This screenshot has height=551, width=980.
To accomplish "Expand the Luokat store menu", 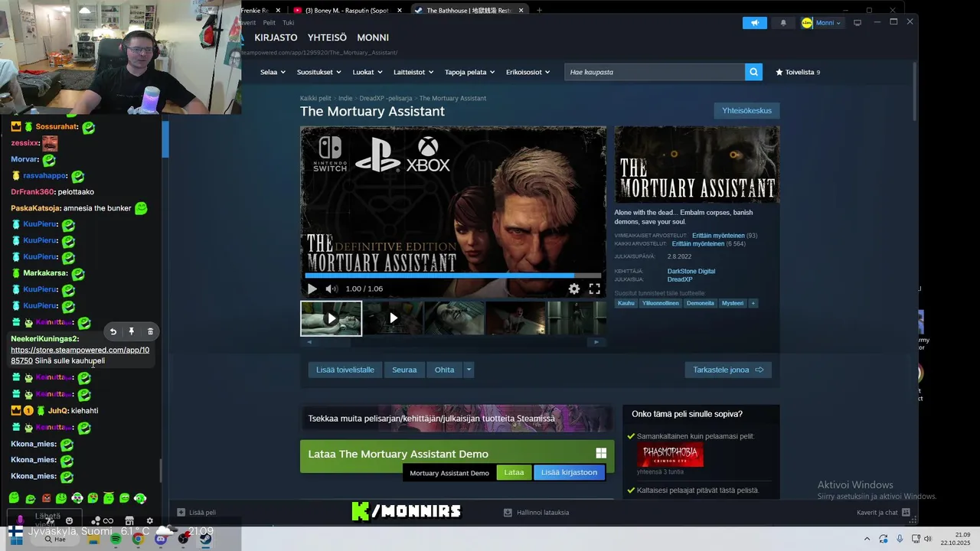I will 367,72.
